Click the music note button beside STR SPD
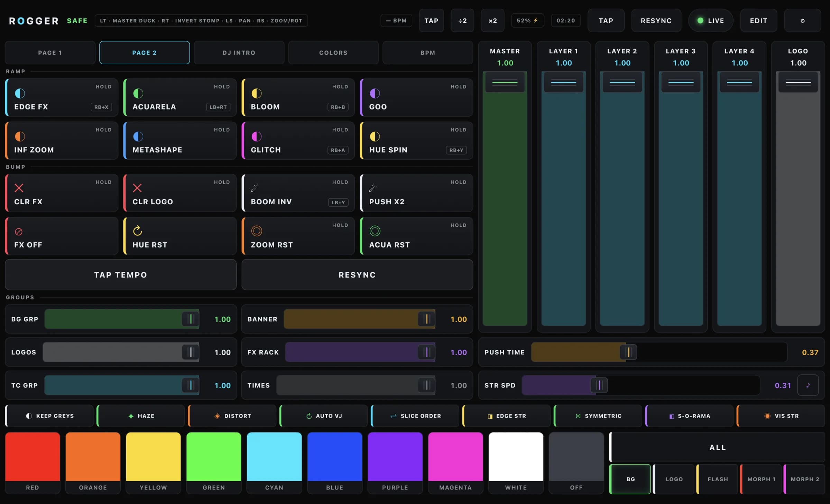The height and width of the screenshot is (504, 830). [x=808, y=385]
